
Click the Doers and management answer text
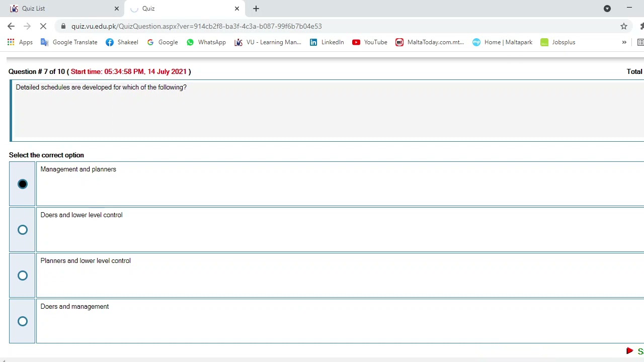pyautogui.click(x=74, y=307)
